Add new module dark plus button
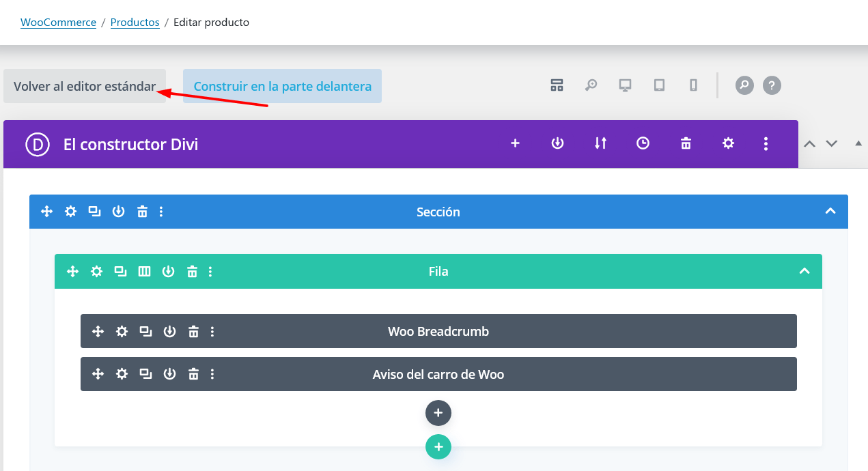The height and width of the screenshot is (471, 868). [438, 413]
